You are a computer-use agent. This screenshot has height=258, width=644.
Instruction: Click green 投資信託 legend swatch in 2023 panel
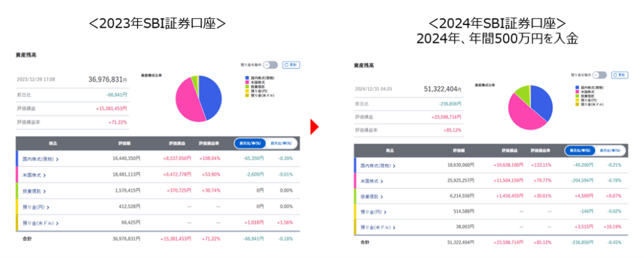247,86
